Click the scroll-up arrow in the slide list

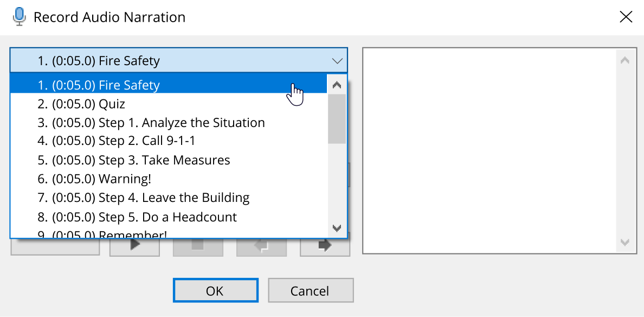coord(337,84)
